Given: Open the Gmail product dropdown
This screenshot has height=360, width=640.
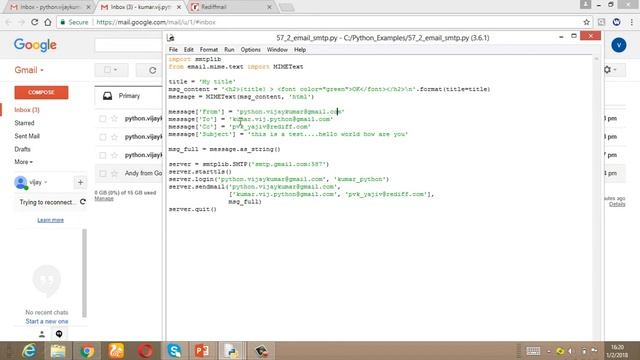Looking at the screenshot, I should [x=29, y=70].
